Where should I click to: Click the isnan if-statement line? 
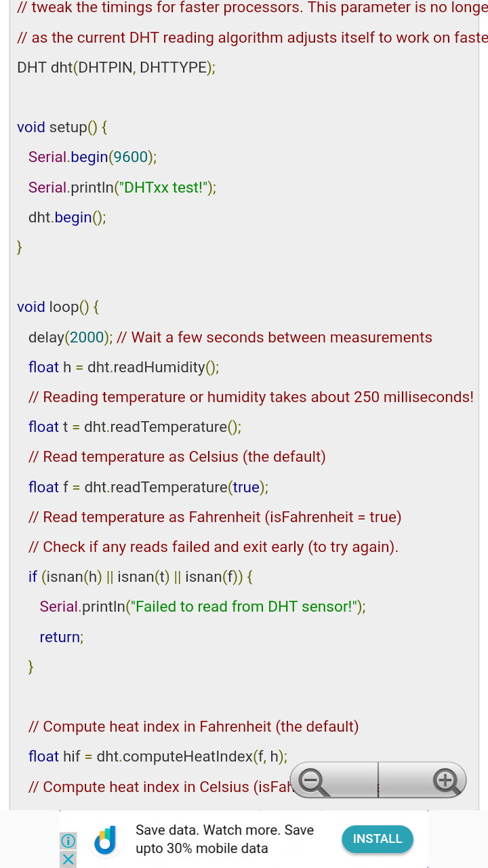tap(140, 576)
